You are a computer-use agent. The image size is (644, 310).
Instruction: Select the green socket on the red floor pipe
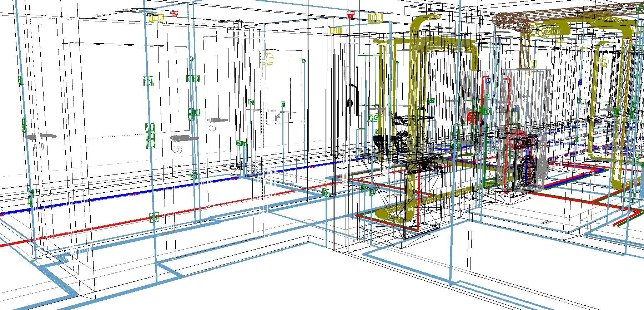click(154, 217)
